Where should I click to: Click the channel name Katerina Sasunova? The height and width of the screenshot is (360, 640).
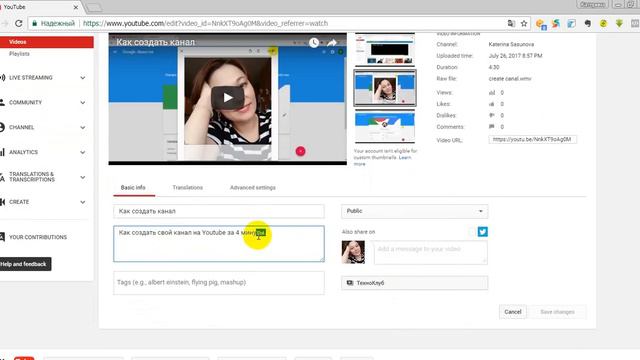(511, 44)
